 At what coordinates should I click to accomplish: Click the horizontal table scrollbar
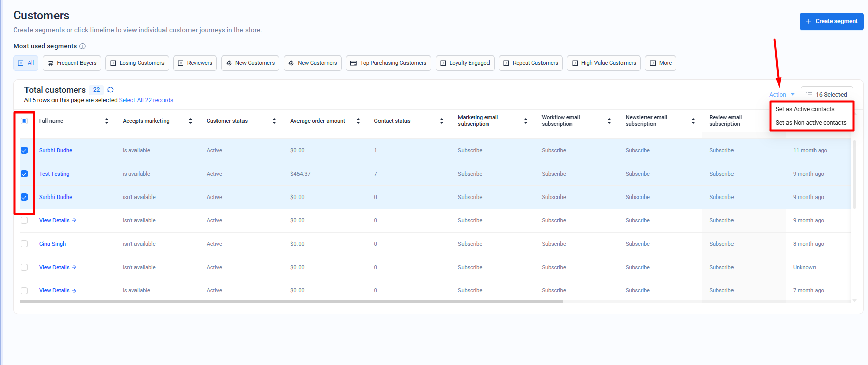[x=291, y=301]
